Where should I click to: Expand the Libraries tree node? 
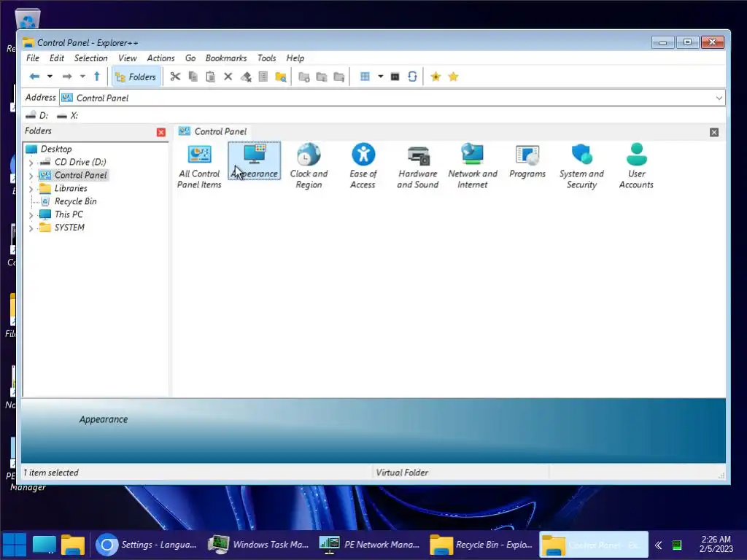point(31,189)
